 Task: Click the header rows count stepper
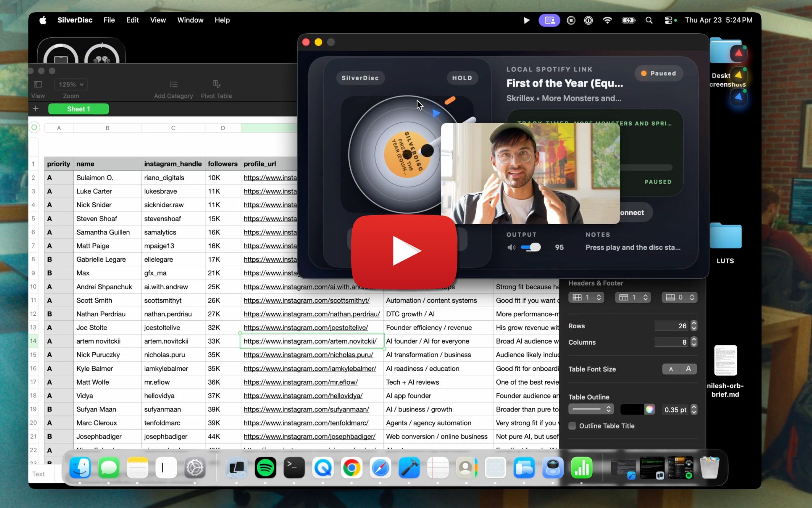click(645, 297)
